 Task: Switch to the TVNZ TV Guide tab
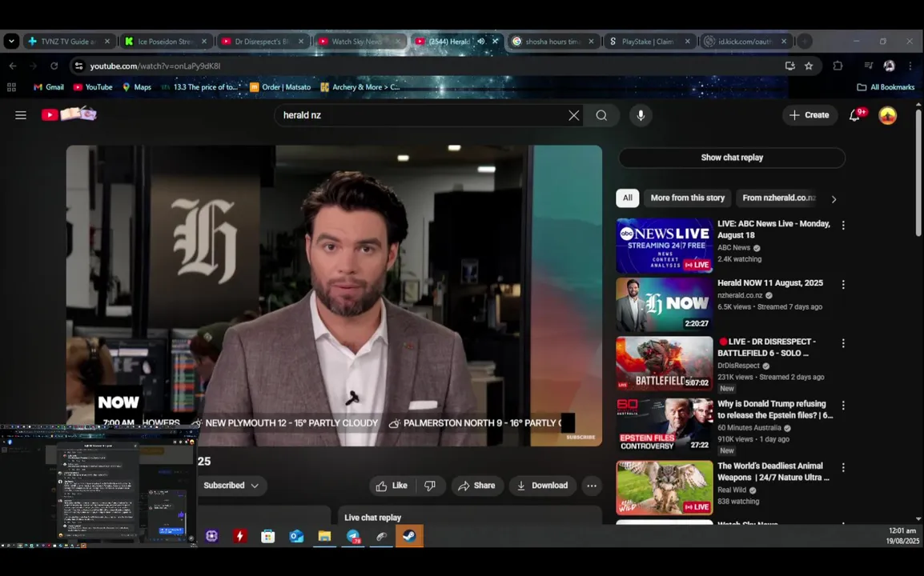(x=68, y=42)
